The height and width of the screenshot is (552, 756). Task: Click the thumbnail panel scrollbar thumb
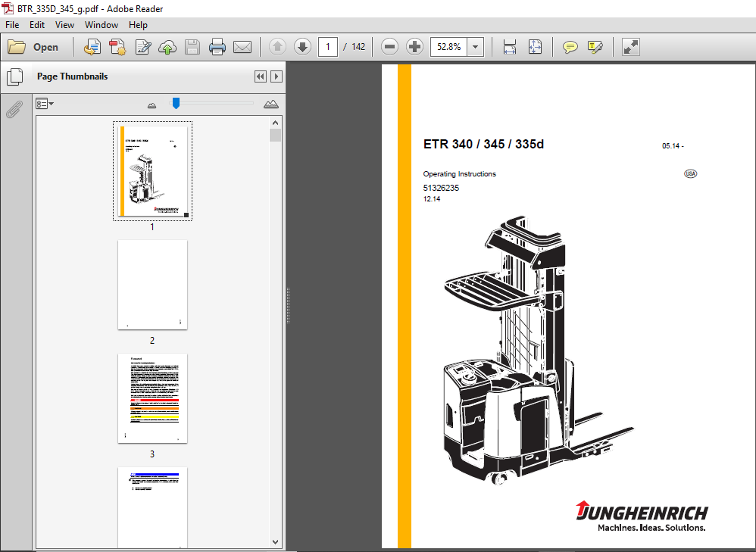point(275,135)
